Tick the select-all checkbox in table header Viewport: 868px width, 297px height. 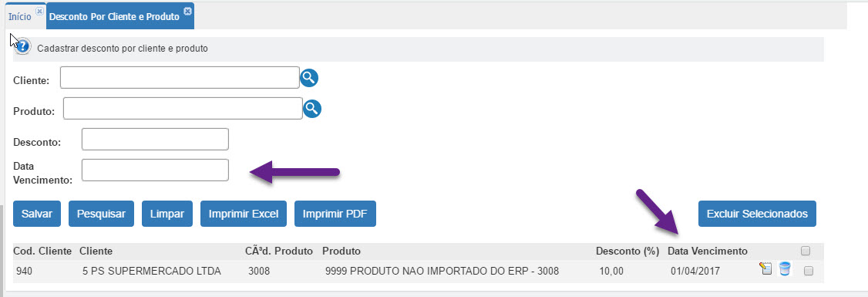pyautogui.click(x=806, y=251)
